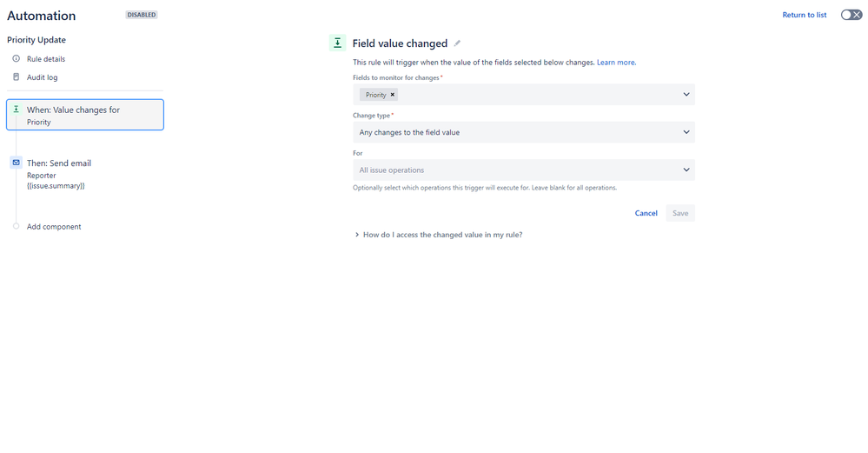This screenshot has height=453, width=868.
Task: Click Return to list link
Action: (805, 15)
